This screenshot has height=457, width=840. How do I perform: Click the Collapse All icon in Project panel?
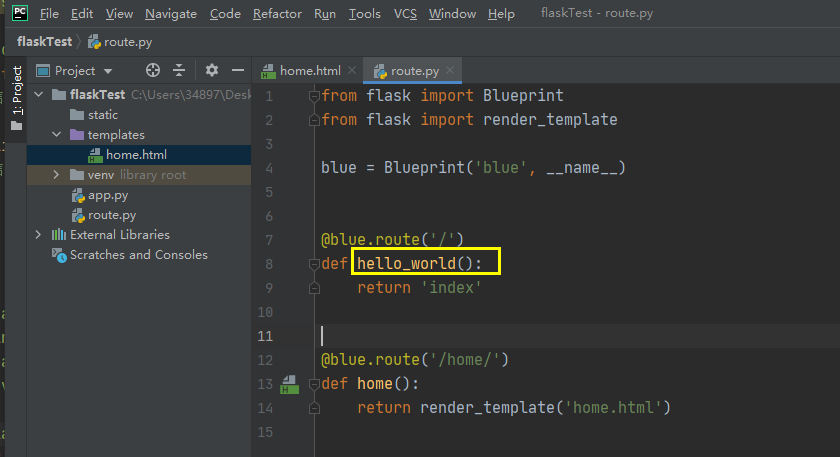point(179,70)
